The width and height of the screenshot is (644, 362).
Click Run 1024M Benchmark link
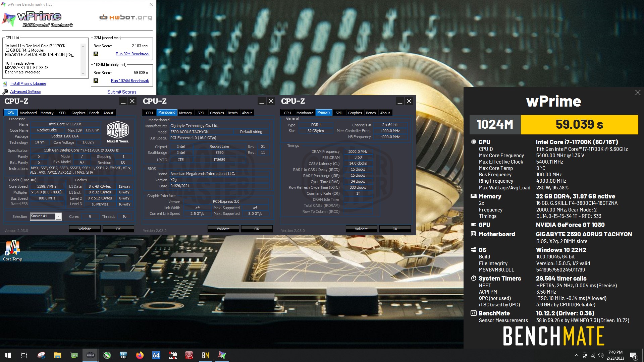click(130, 81)
